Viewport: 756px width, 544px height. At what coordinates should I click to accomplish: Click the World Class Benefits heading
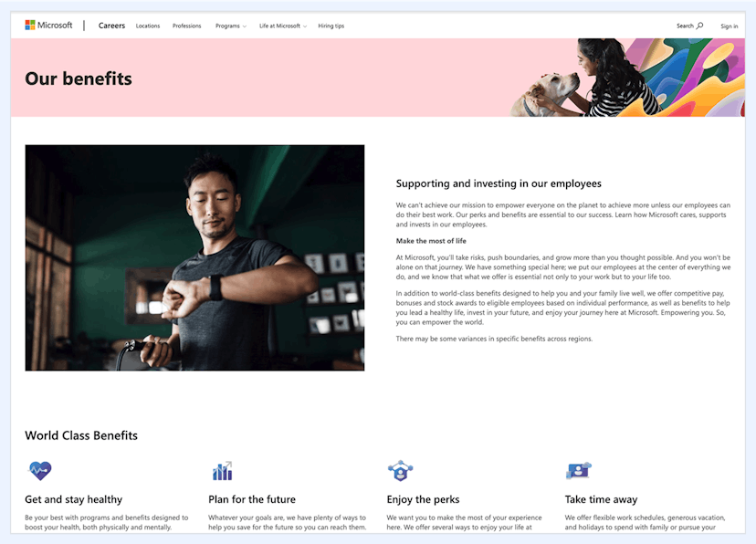81,435
